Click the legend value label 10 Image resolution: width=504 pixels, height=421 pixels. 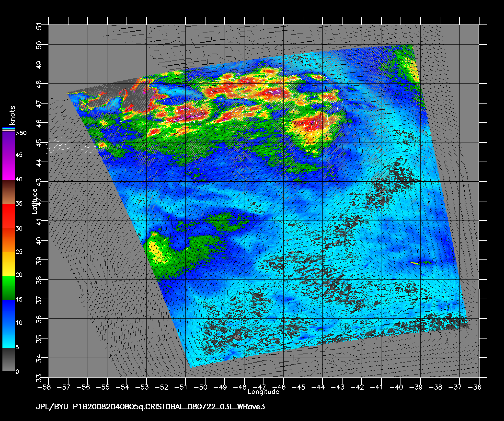[19, 323]
